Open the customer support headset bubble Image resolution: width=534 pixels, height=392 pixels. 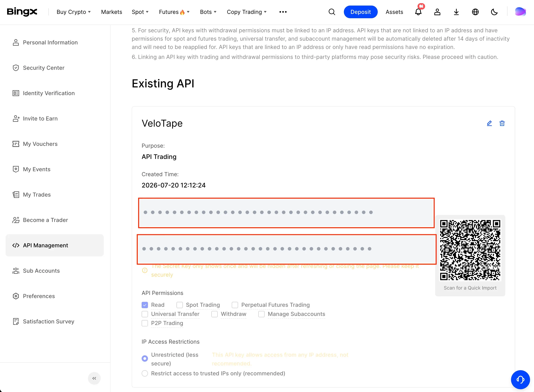click(520, 380)
